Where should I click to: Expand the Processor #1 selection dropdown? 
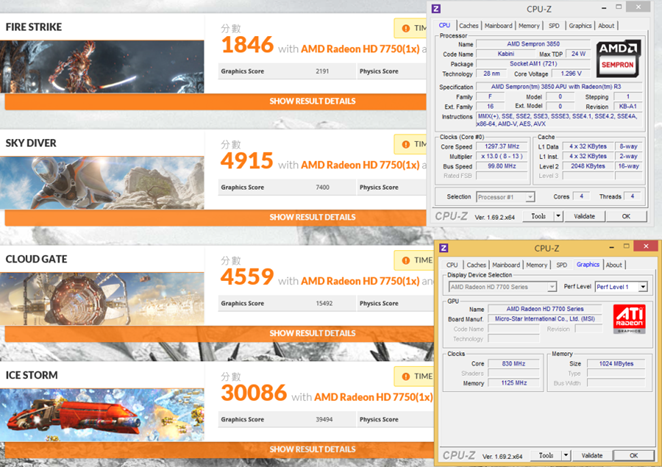530,197
